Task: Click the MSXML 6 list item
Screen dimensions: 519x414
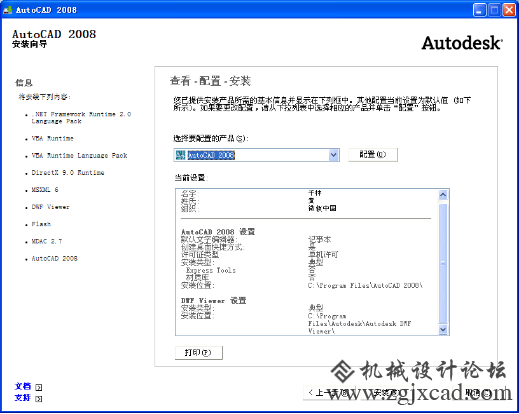Action: pos(45,190)
